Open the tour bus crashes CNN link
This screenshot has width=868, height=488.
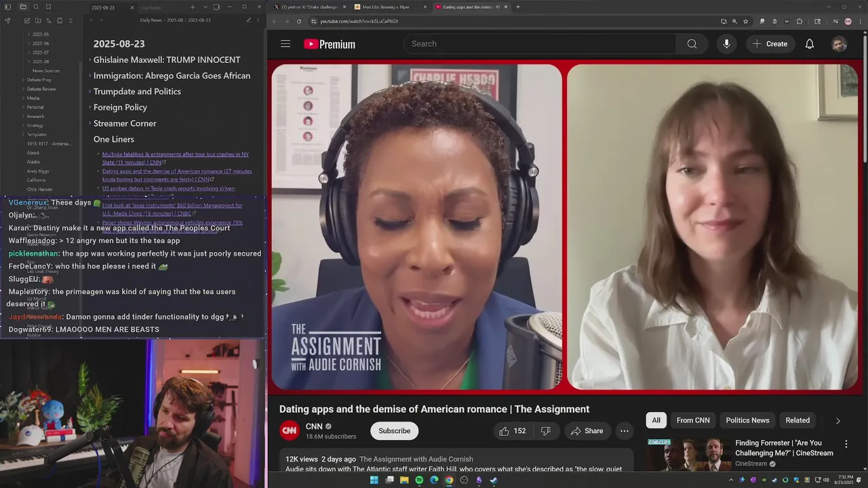click(176, 158)
